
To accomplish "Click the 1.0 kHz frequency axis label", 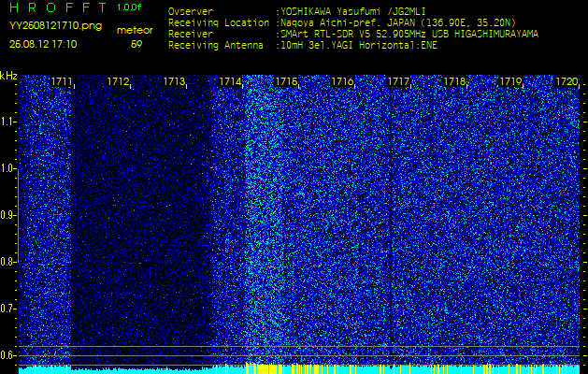I will pos(7,169).
